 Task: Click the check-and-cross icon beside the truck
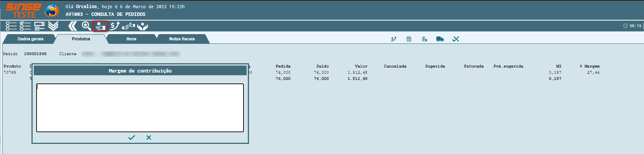click(456, 39)
